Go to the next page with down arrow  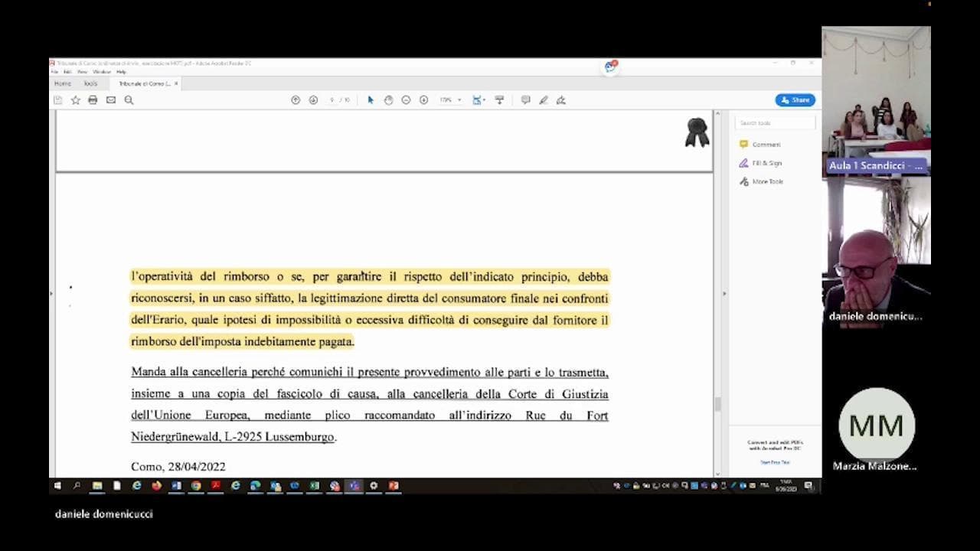313,100
